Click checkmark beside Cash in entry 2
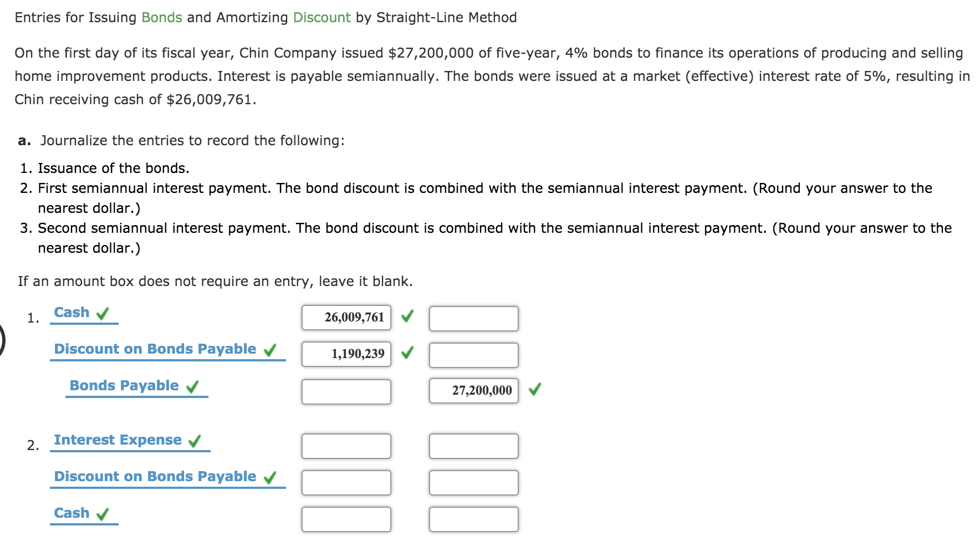This screenshot has height=541, width=980. click(103, 514)
